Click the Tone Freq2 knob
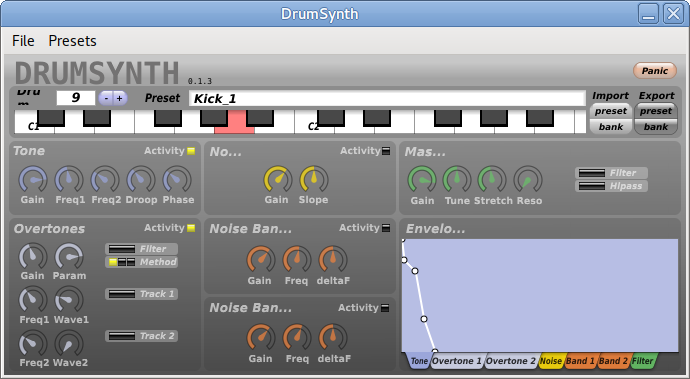This screenshot has width=690, height=379. [105, 180]
